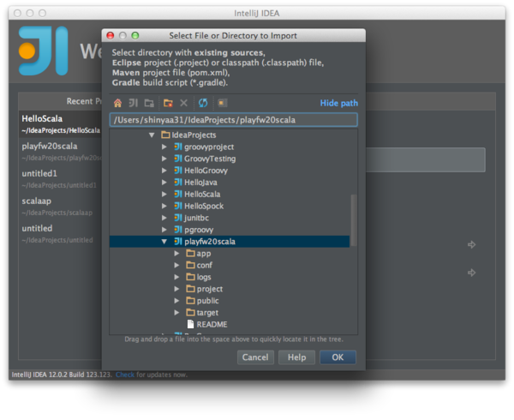
Task: Select the playfw20scala tree row
Action: pos(230,242)
